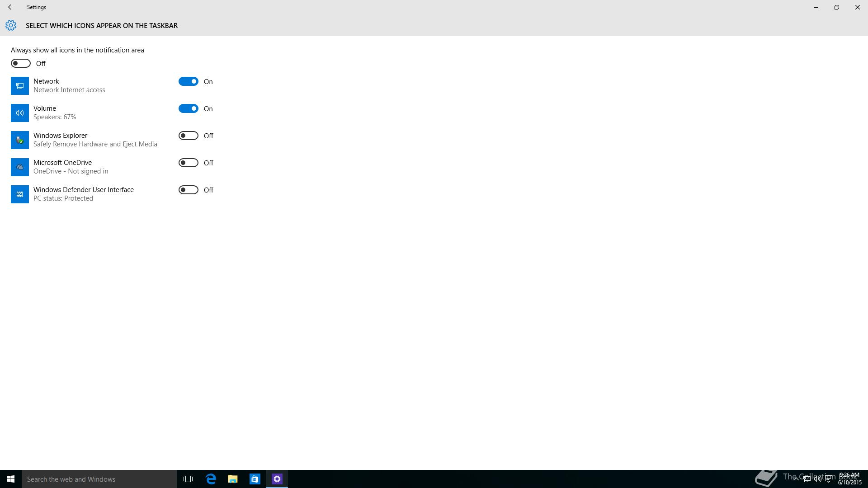Screen dimensions: 868x488
Task: Switch on Windows Defender User Interface toggle
Action: pyautogui.click(x=189, y=190)
